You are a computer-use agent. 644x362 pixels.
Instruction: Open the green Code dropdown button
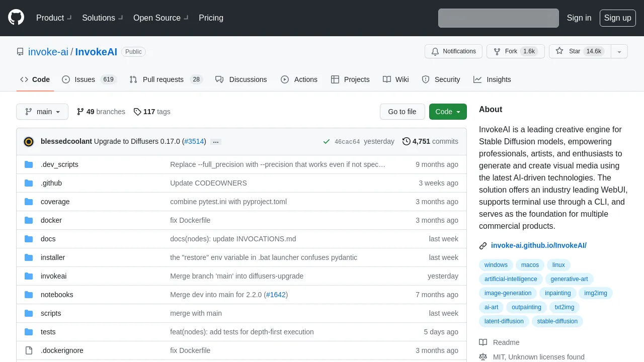tap(448, 112)
